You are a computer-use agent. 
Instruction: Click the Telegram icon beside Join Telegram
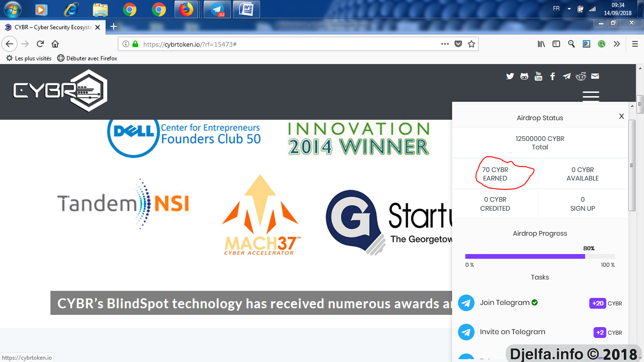tap(466, 303)
